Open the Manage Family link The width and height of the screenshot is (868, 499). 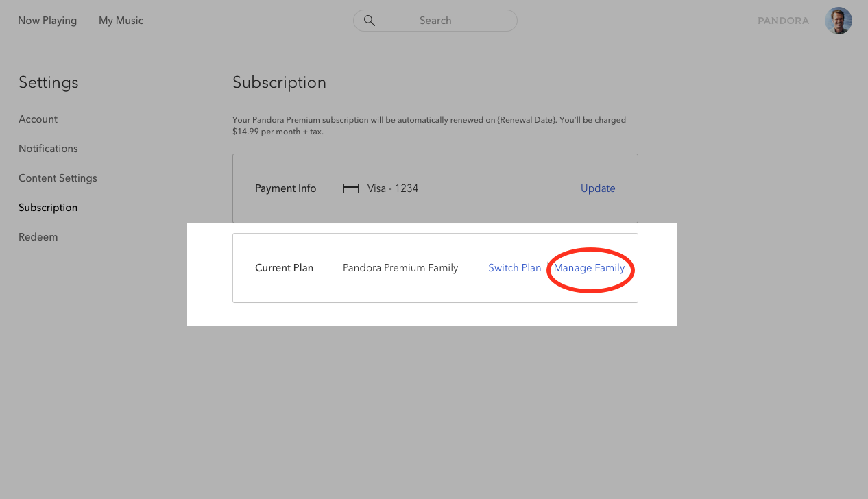(589, 268)
